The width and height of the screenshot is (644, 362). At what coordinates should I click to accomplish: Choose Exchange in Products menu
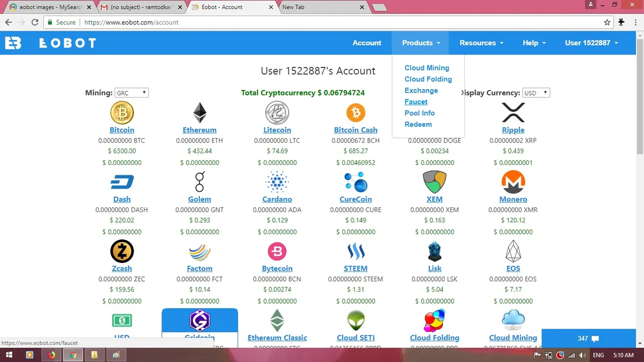[421, 90]
